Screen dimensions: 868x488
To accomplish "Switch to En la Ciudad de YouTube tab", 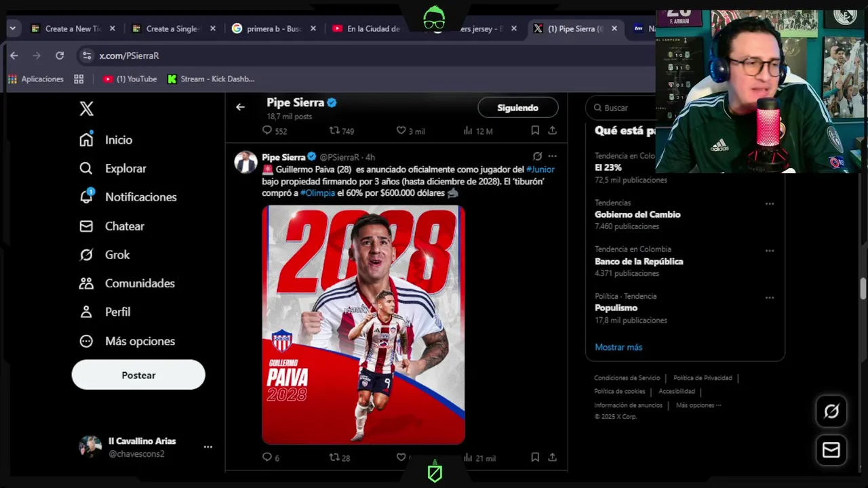I will 373,28.
